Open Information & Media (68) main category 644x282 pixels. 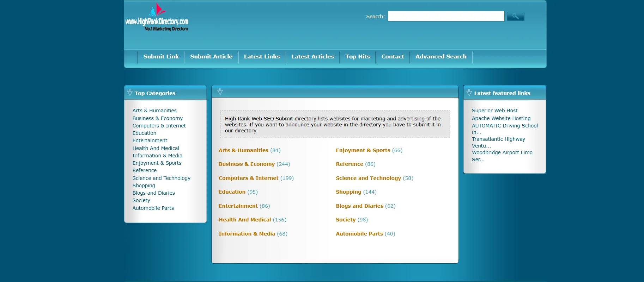(x=247, y=234)
